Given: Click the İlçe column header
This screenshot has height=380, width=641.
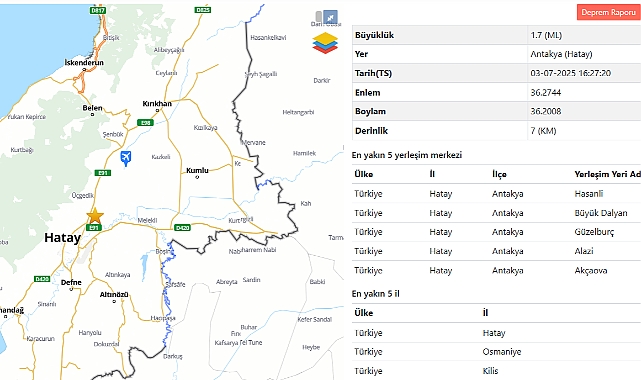Looking at the screenshot, I should pyautogui.click(x=499, y=174).
